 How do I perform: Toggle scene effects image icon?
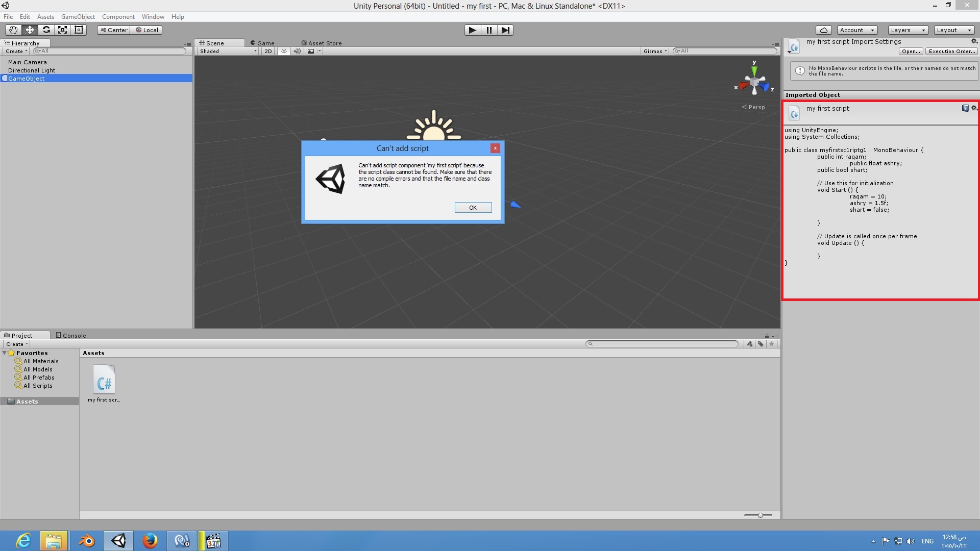click(310, 52)
